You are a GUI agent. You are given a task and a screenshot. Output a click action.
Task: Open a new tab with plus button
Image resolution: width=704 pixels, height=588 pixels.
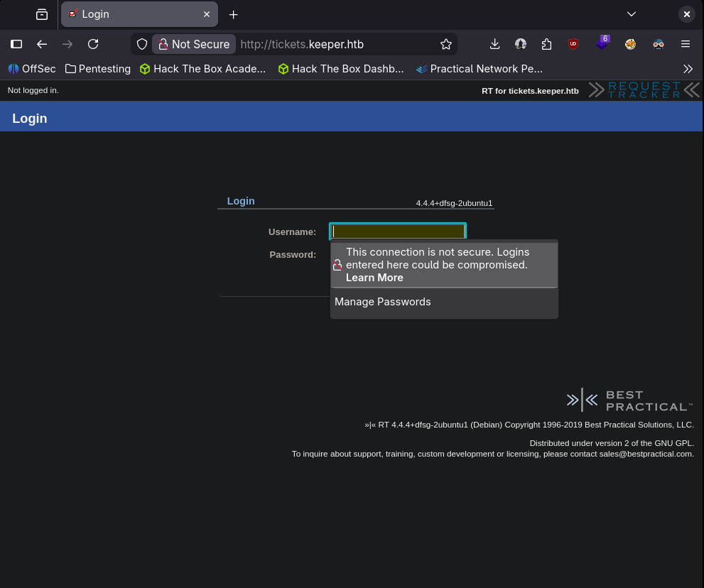click(233, 14)
